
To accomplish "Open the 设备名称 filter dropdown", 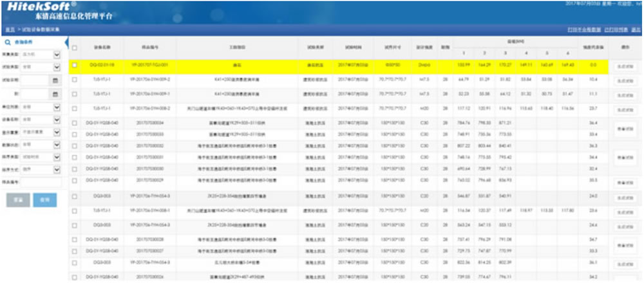I will tap(56, 119).
